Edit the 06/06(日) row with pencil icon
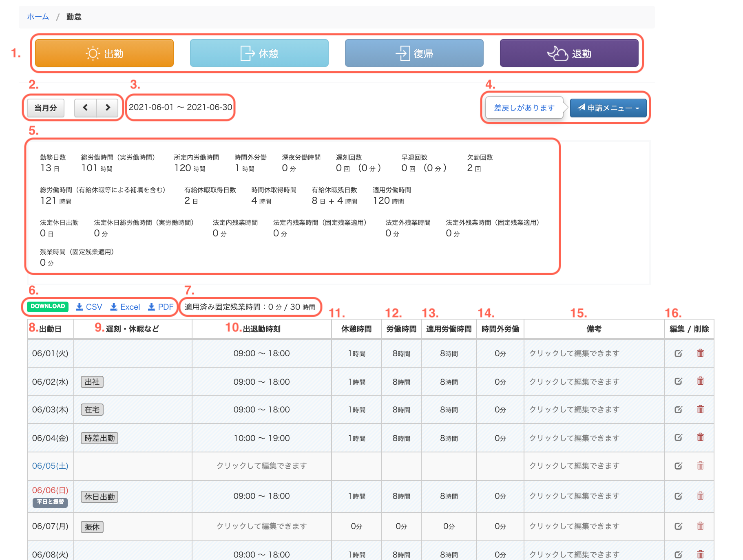Viewport: 743px width, 560px height. (x=678, y=496)
